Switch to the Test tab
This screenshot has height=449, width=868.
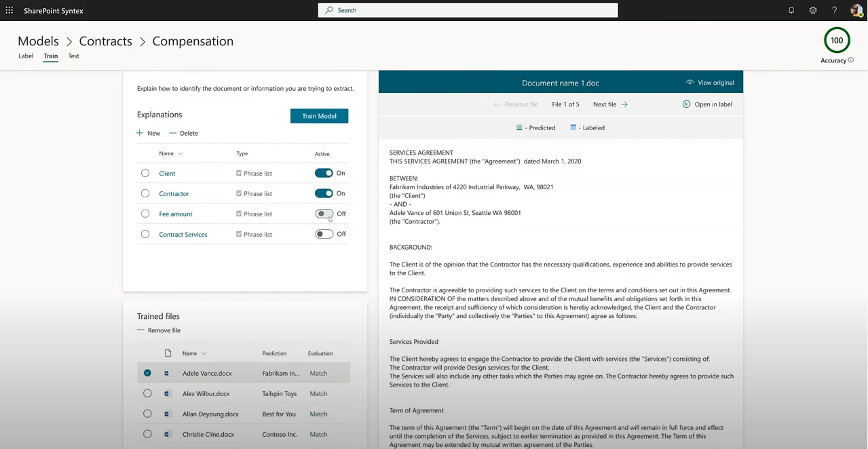[73, 56]
